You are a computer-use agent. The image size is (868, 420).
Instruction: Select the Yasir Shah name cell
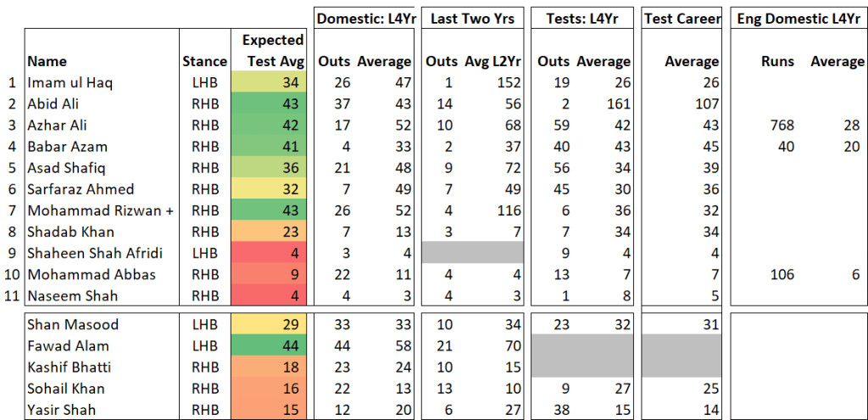pos(60,410)
